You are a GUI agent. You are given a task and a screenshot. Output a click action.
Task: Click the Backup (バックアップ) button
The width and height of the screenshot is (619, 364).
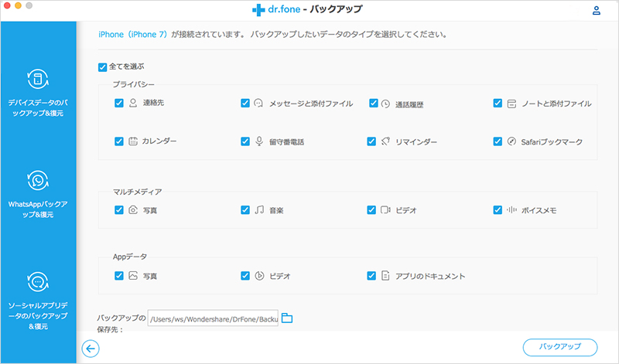point(559,347)
